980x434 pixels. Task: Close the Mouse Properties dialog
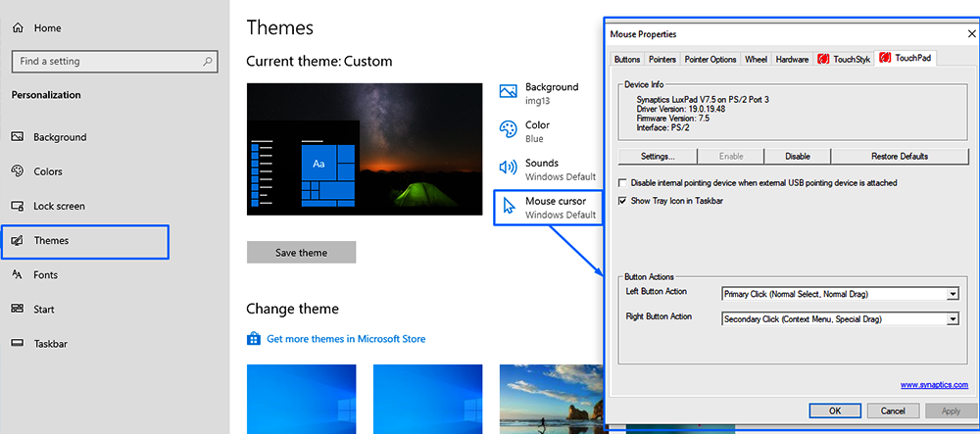pos(970,34)
